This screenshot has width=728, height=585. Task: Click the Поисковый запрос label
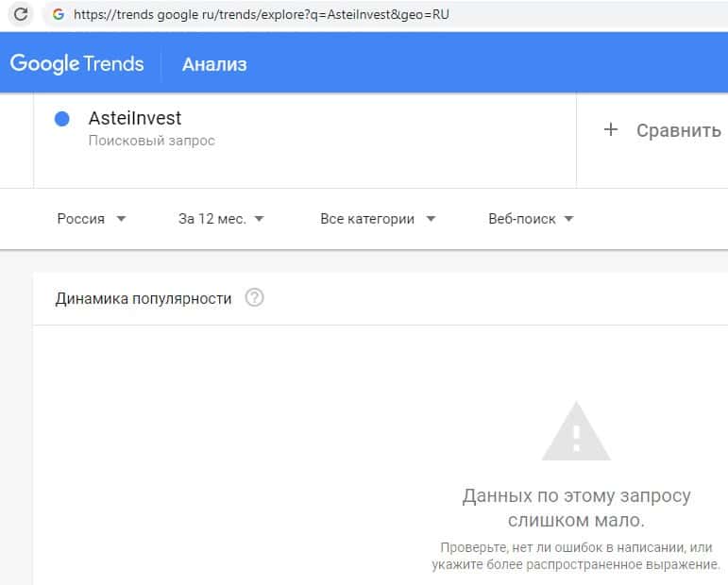coord(152,142)
